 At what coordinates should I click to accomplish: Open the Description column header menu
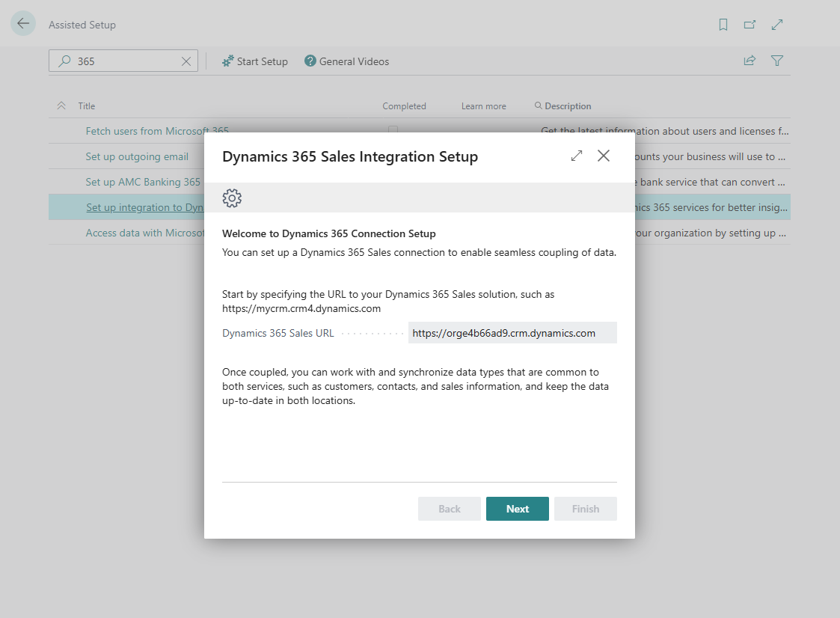[567, 106]
